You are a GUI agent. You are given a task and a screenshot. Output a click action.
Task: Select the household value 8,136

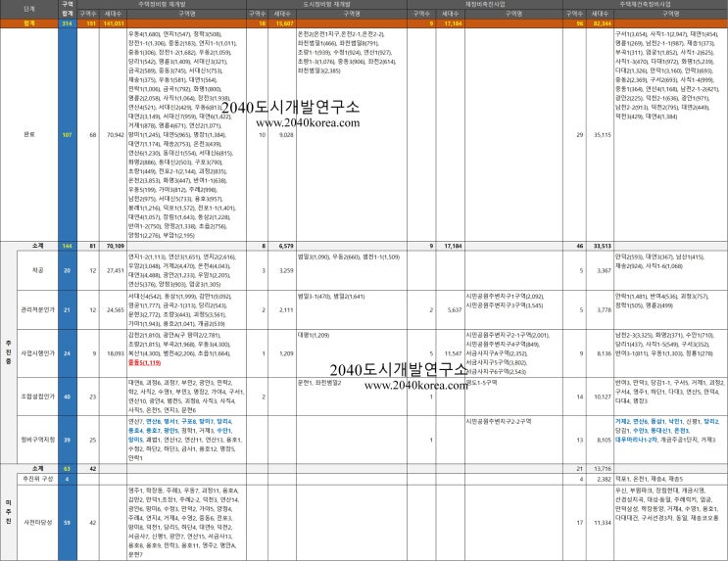pyautogui.click(x=604, y=353)
